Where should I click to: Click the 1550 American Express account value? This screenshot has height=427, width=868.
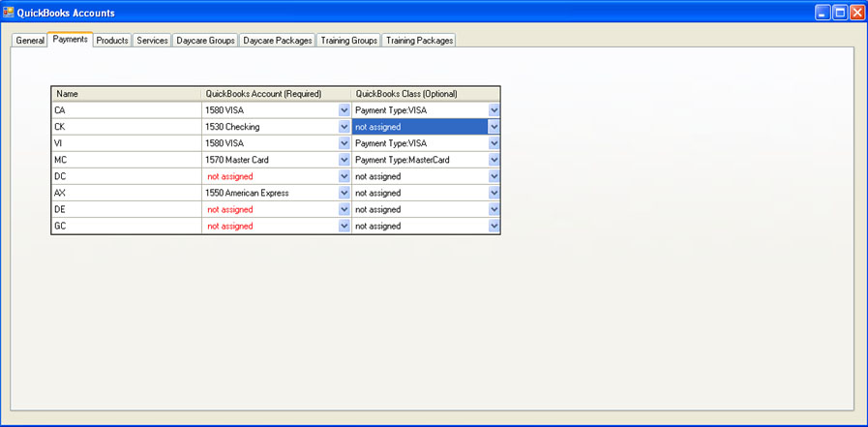(x=247, y=194)
